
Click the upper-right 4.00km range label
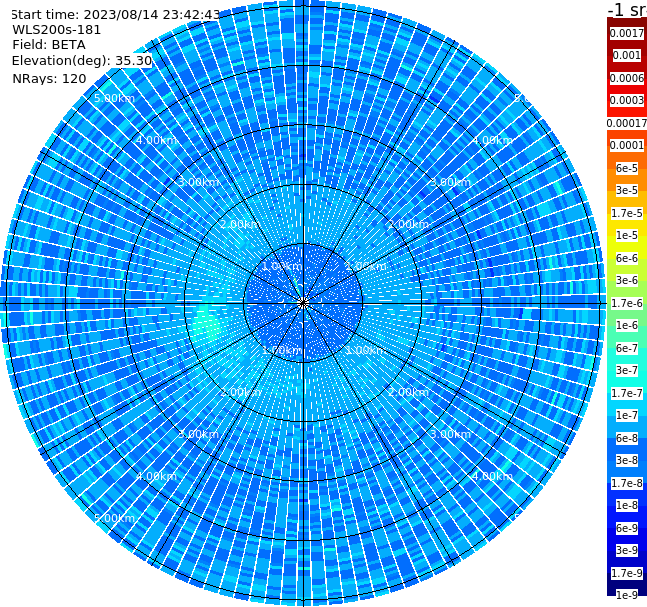[492, 140]
